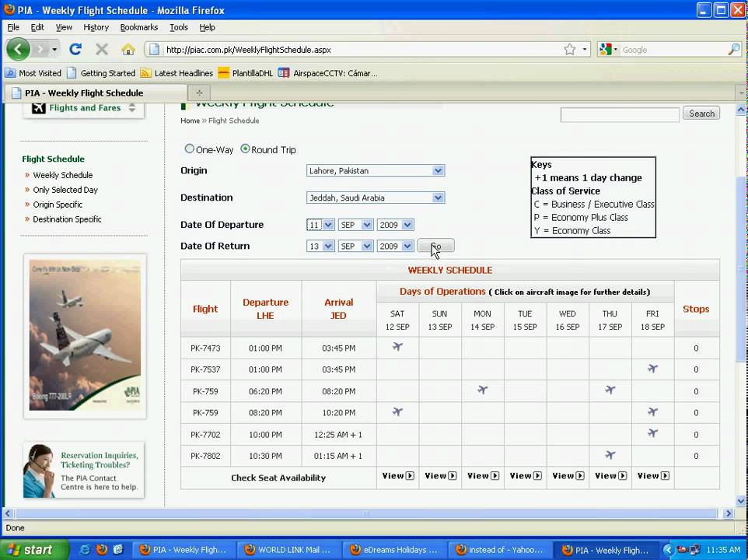Open URL history dropdown arrow

point(585,49)
